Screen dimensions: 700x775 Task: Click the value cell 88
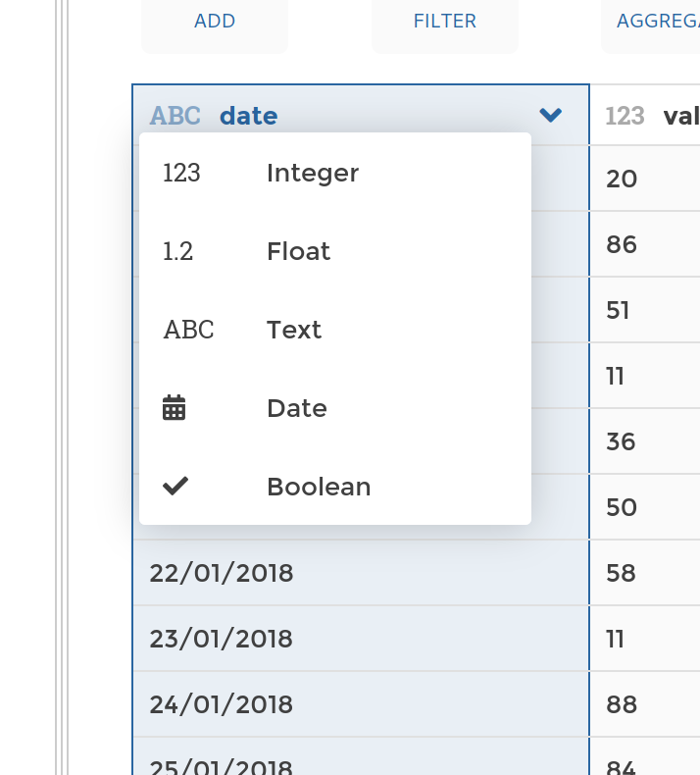[645, 704]
